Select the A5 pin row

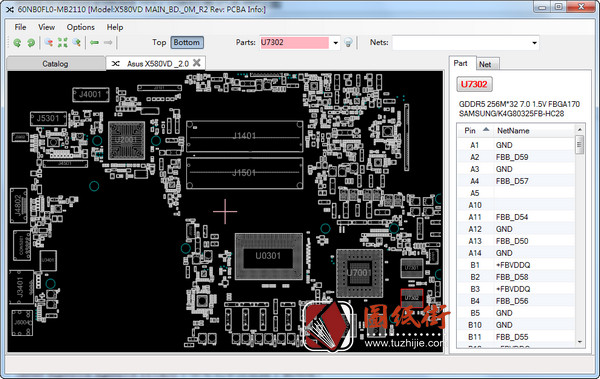(516, 193)
